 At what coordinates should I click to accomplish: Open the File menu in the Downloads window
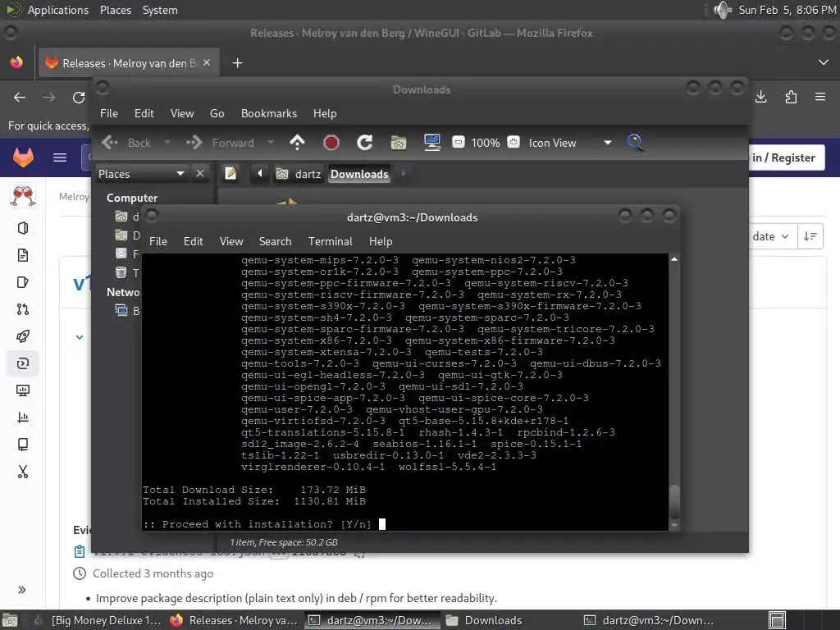pos(109,113)
